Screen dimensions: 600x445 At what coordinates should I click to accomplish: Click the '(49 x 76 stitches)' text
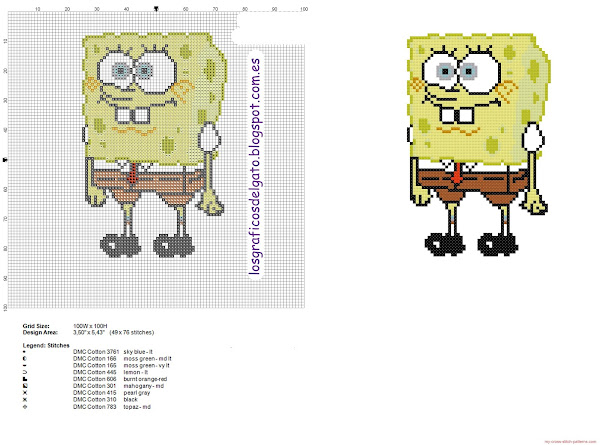click(132, 333)
